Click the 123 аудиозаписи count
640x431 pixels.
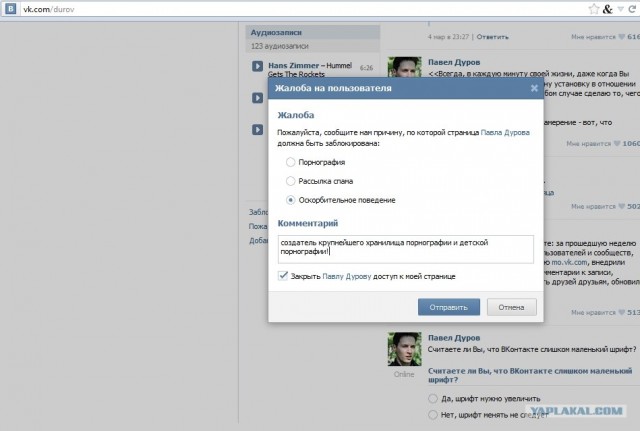coord(280,46)
